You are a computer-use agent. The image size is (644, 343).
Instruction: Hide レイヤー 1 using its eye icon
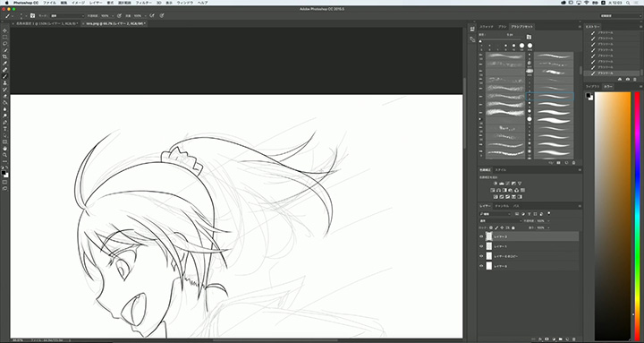coord(481,246)
